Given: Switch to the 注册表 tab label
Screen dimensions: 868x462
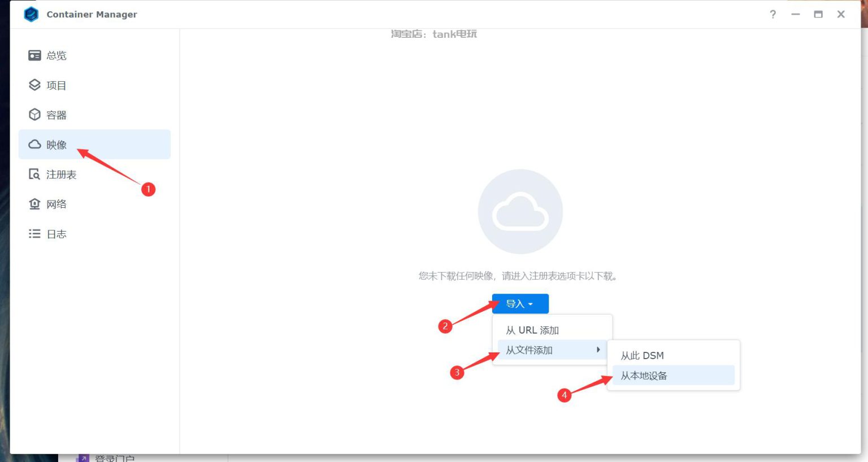Looking at the screenshot, I should [61, 175].
